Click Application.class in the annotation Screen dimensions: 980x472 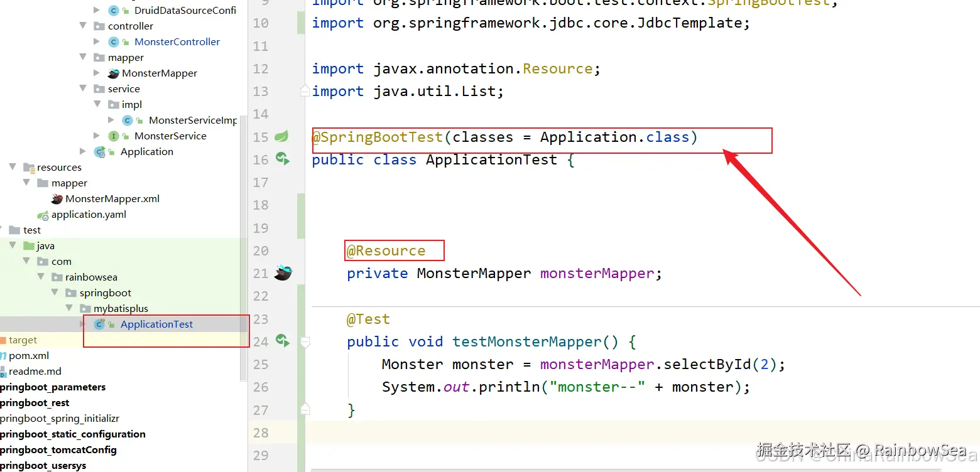click(614, 137)
